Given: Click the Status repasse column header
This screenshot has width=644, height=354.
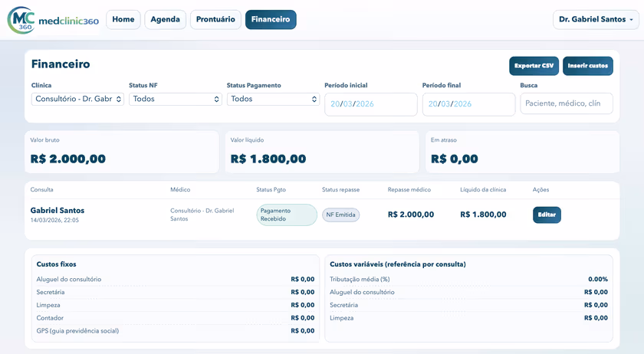Looking at the screenshot, I should click(x=341, y=190).
